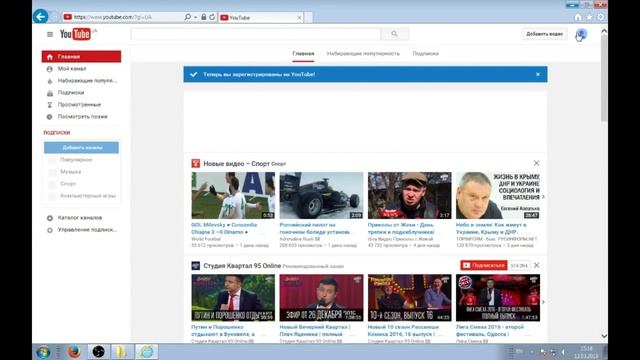
Task: Play the 10-й сезон, выпуск 16 thumbnail
Action: point(409,298)
